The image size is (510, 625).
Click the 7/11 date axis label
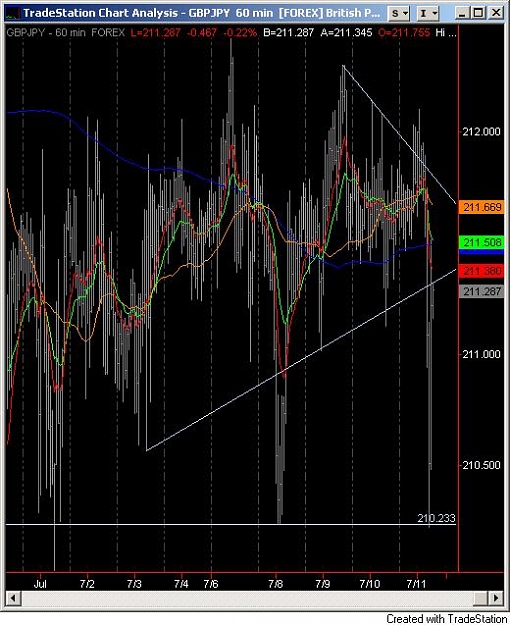tap(416, 584)
